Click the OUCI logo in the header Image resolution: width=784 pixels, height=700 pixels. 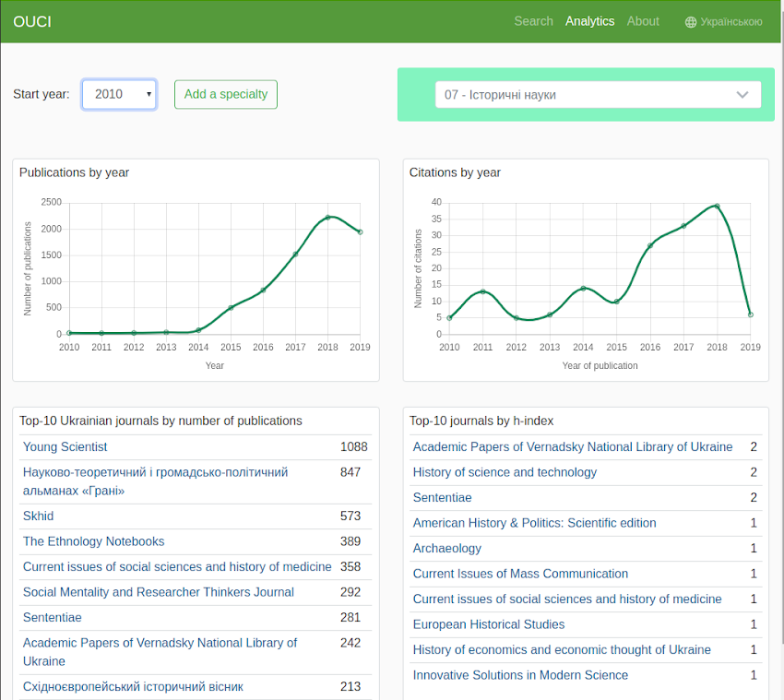(31, 21)
